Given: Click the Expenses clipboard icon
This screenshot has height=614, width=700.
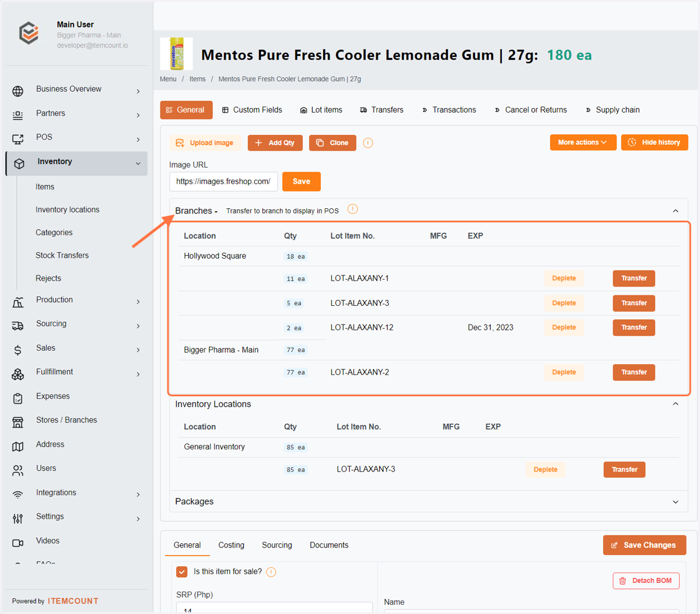Looking at the screenshot, I should pos(18,399).
